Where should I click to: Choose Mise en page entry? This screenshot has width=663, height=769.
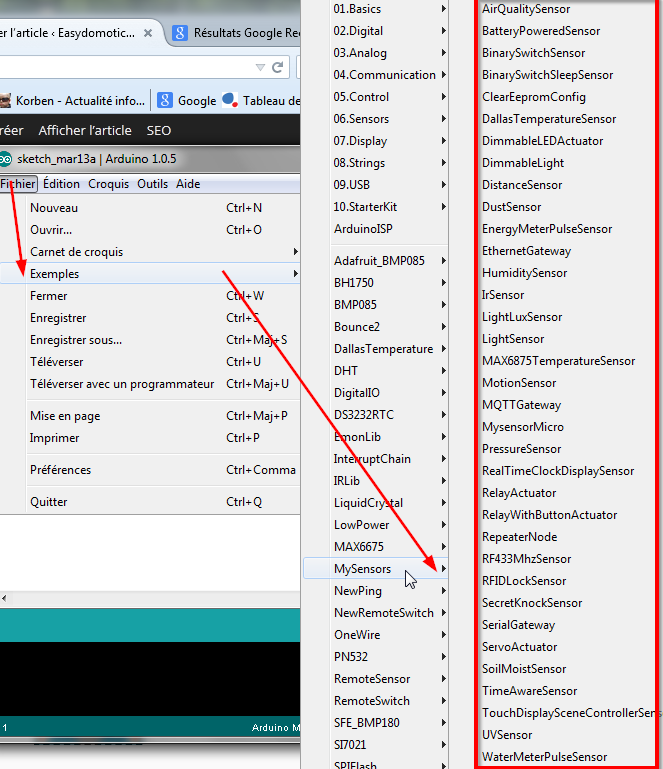[150, 416]
